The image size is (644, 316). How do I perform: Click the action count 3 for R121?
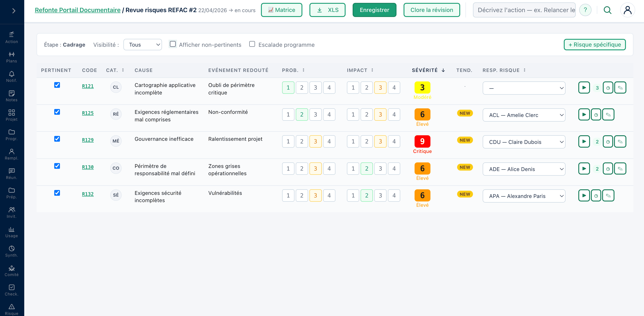pos(597,88)
